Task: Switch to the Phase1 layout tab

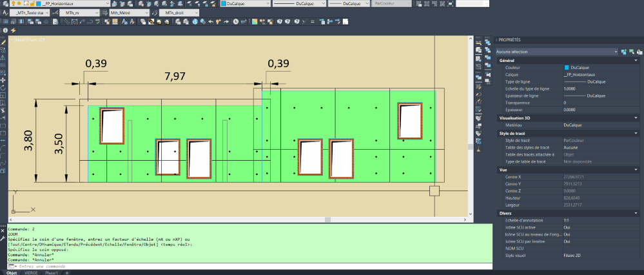Action: pyautogui.click(x=51, y=272)
